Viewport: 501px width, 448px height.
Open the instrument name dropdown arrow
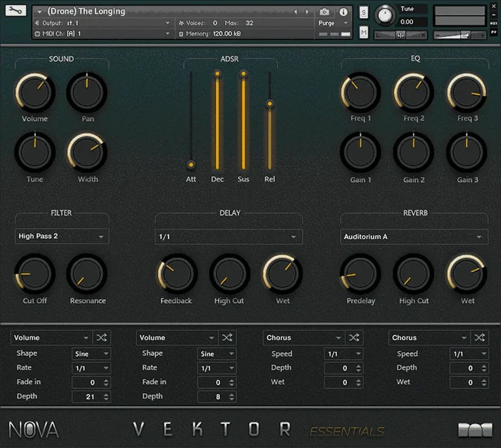(x=39, y=12)
